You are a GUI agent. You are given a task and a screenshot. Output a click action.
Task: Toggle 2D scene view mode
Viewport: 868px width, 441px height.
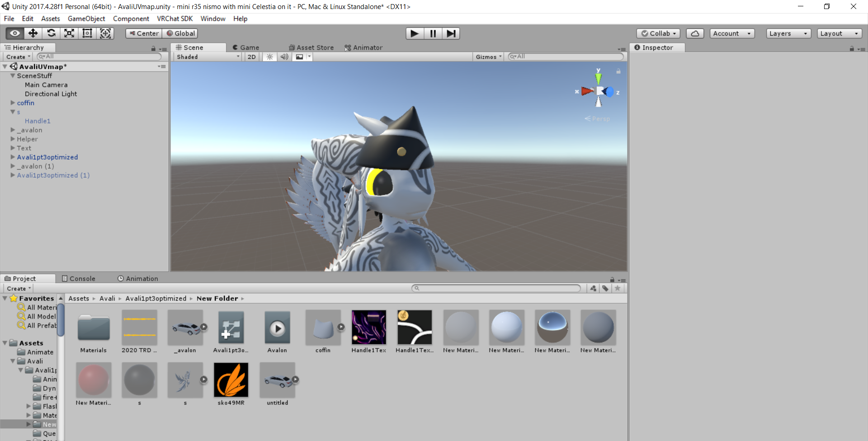coord(252,57)
